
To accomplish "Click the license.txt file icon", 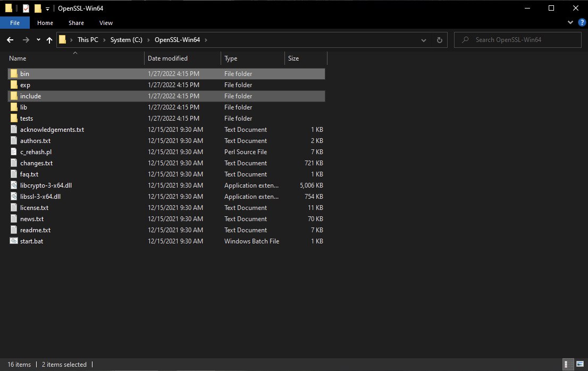I will (x=14, y=208).
